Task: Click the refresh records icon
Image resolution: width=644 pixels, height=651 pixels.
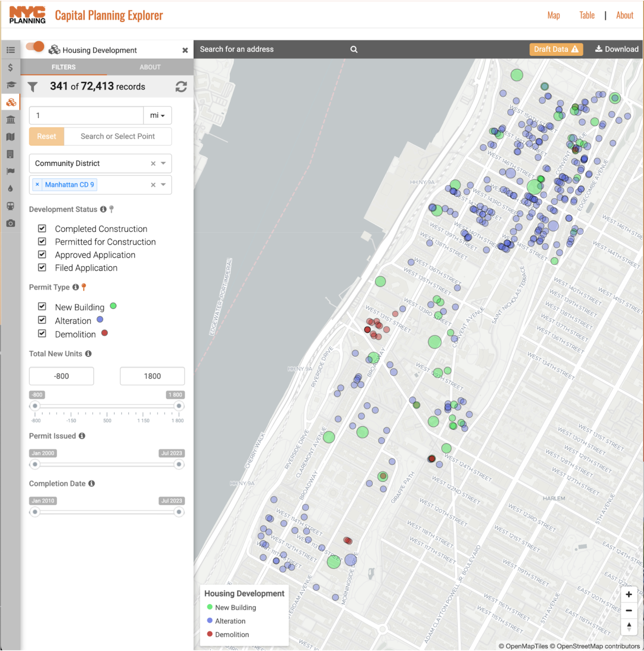Action: 181,87
